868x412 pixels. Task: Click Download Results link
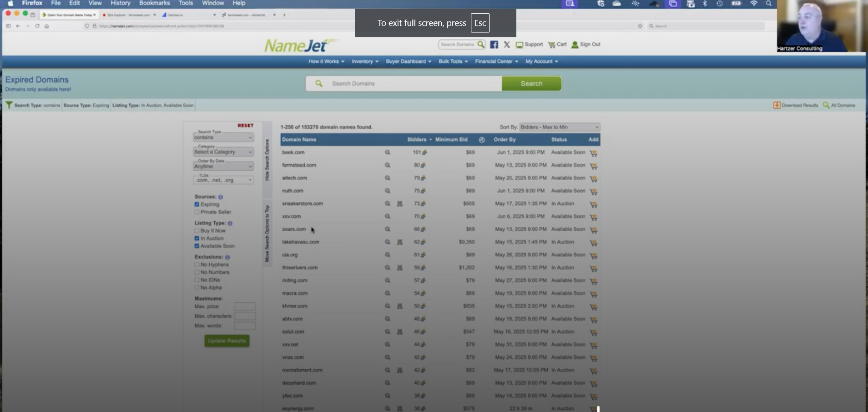point(796,105)
